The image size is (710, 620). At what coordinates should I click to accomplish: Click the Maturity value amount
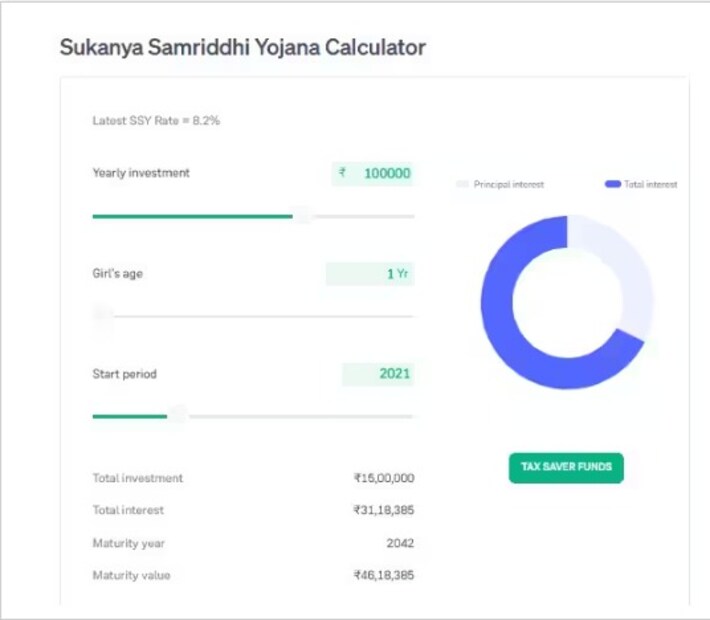(x=383, y=575)
